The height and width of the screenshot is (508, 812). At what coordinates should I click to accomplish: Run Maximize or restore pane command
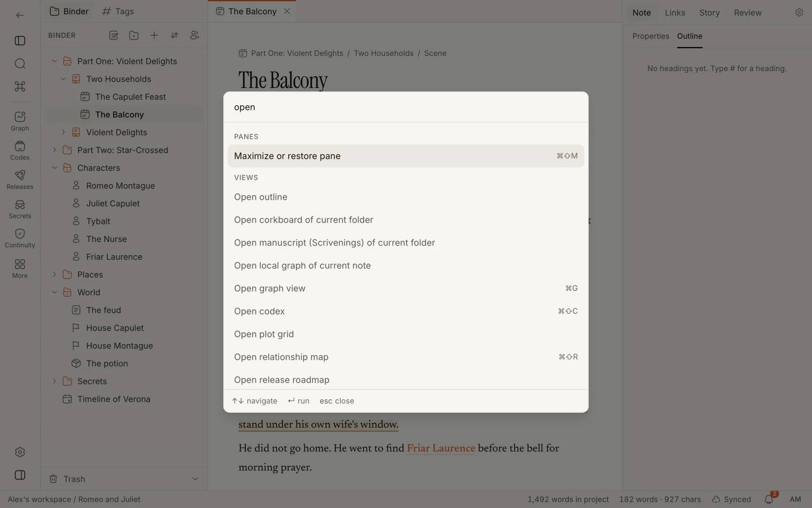point(406,156)
